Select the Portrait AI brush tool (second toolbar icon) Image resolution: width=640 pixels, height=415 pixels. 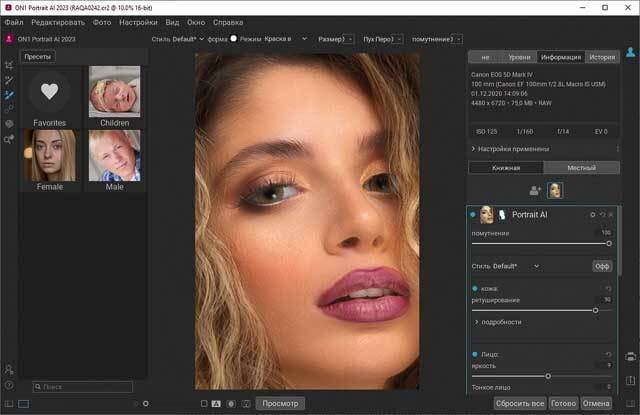click(x=9, y=80)
